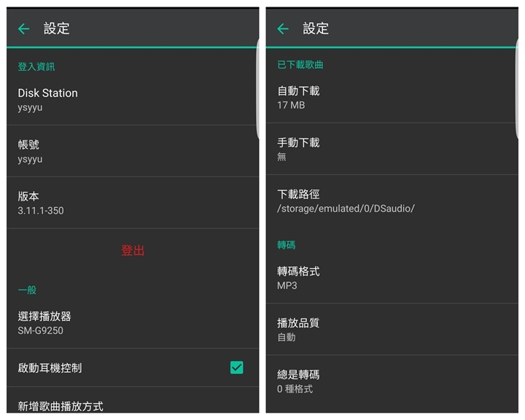Open the Disk Station login entry
This screenshot has height=420, width=525.
pos(133,100)
